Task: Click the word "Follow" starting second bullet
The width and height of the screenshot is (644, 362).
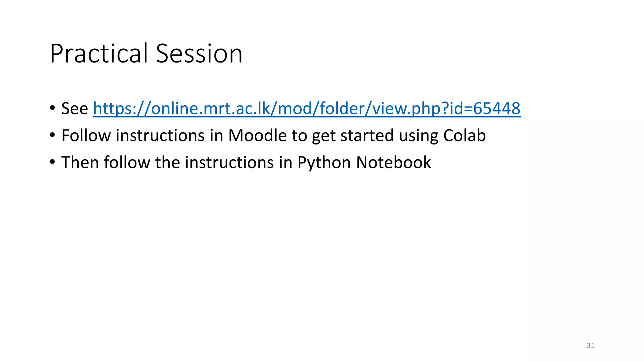Action: pos(86,135)
